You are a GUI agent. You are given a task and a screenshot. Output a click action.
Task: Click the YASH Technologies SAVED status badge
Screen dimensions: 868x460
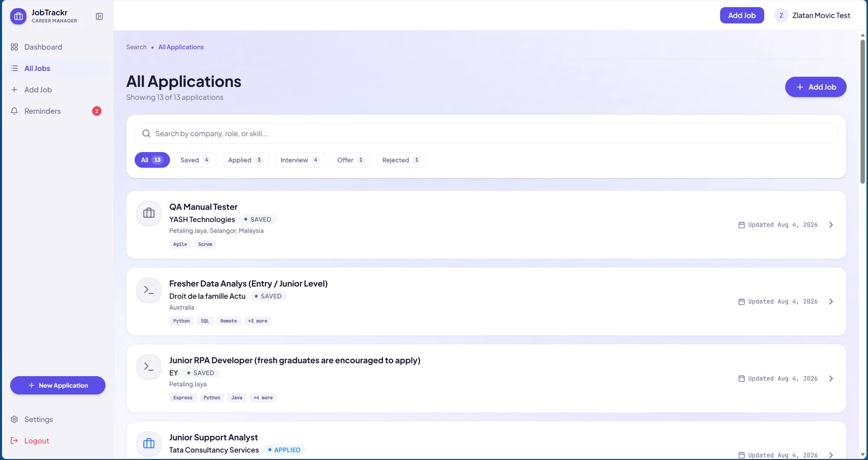(x=258, y=219)
